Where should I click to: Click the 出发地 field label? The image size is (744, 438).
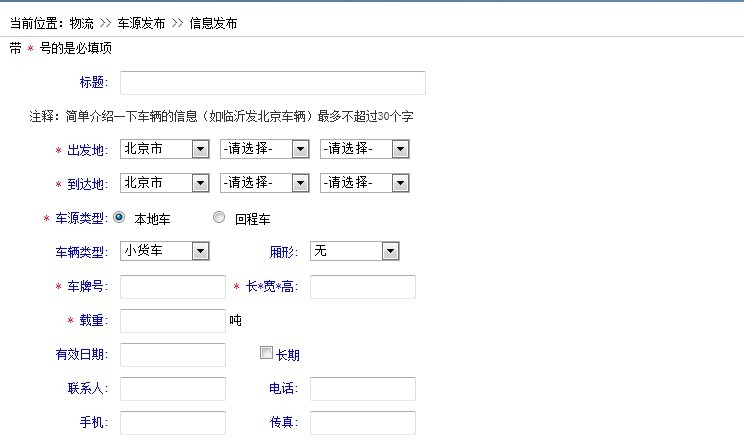88,150
